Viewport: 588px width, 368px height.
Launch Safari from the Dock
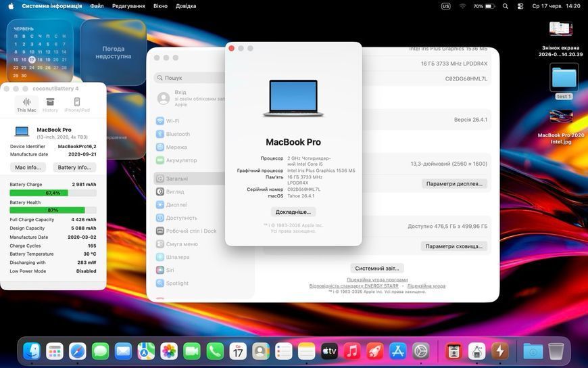(78, 352)
